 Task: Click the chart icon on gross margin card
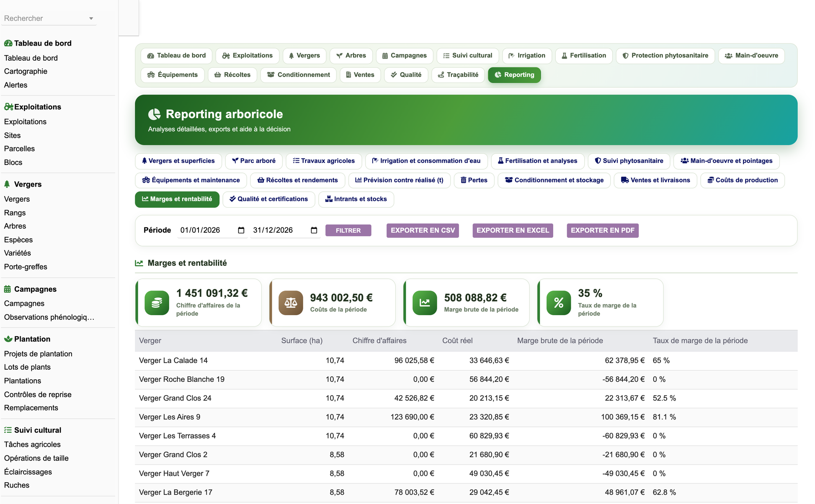[425, 303]
